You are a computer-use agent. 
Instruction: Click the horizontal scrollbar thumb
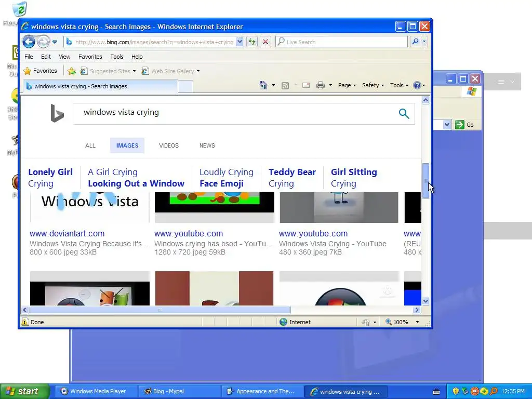(160, 310)
